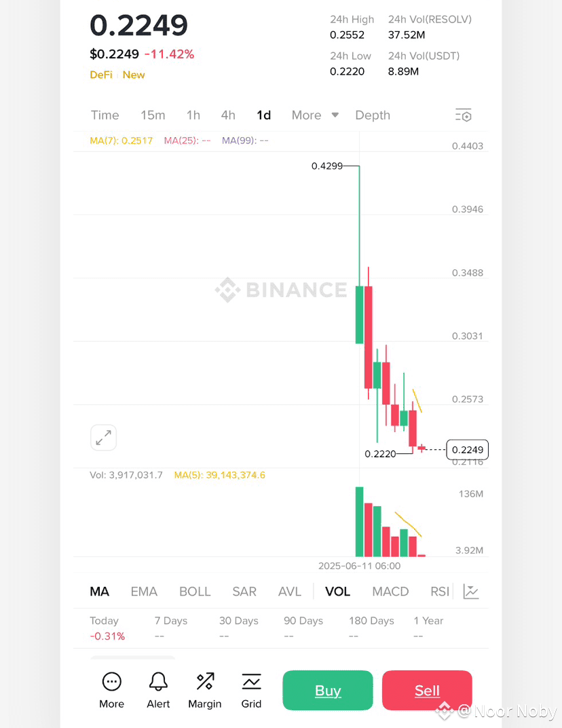Open price Alert settings
Image resolution: width=562 pixels, height=728 pixels.
(158, 681)
